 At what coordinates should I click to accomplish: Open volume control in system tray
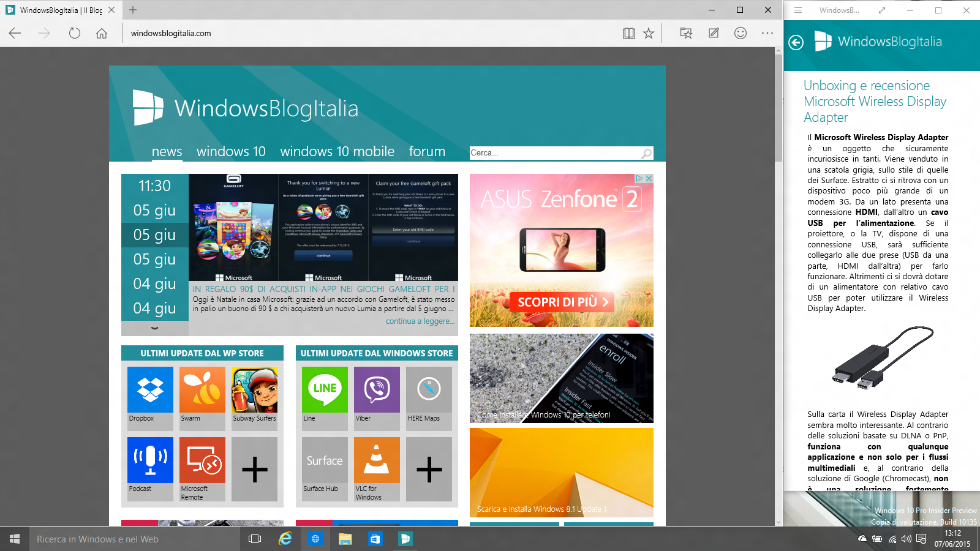[x=907, y=539]
